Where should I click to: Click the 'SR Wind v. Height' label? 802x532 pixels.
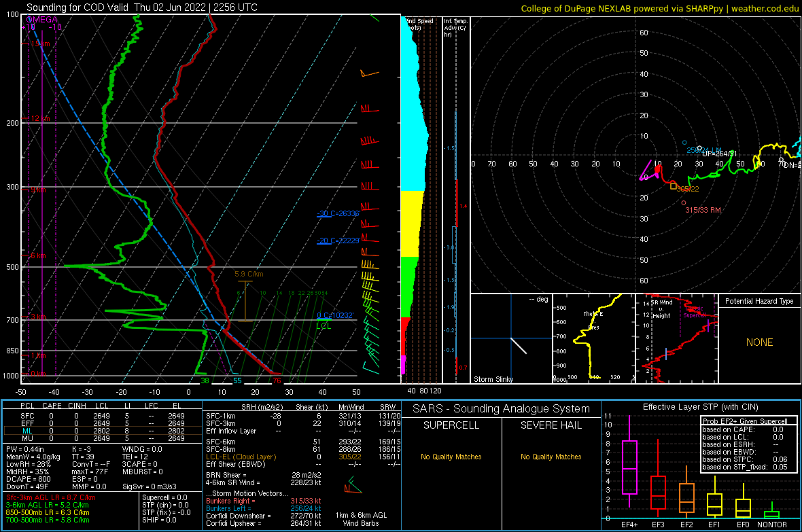[661, 309]
